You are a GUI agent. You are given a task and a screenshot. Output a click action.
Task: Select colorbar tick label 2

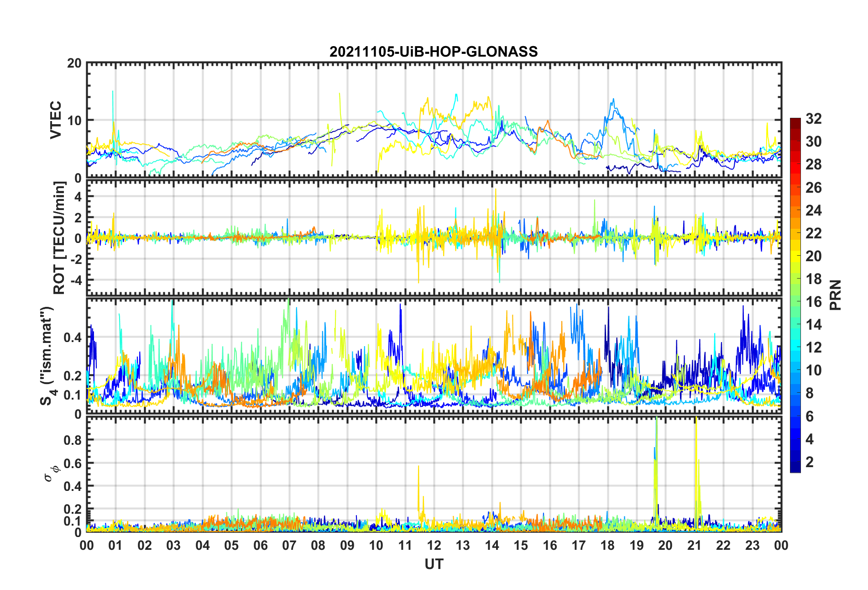click(810, 462)
